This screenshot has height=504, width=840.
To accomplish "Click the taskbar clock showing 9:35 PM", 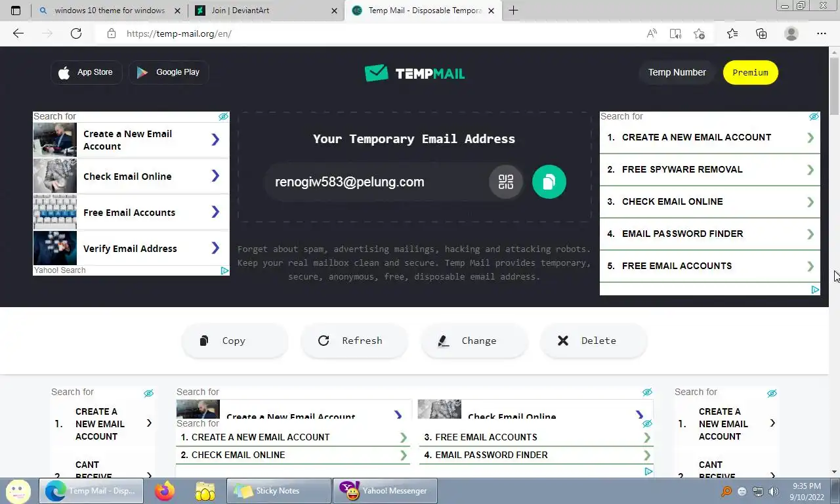I will click(x=807, y=491).
